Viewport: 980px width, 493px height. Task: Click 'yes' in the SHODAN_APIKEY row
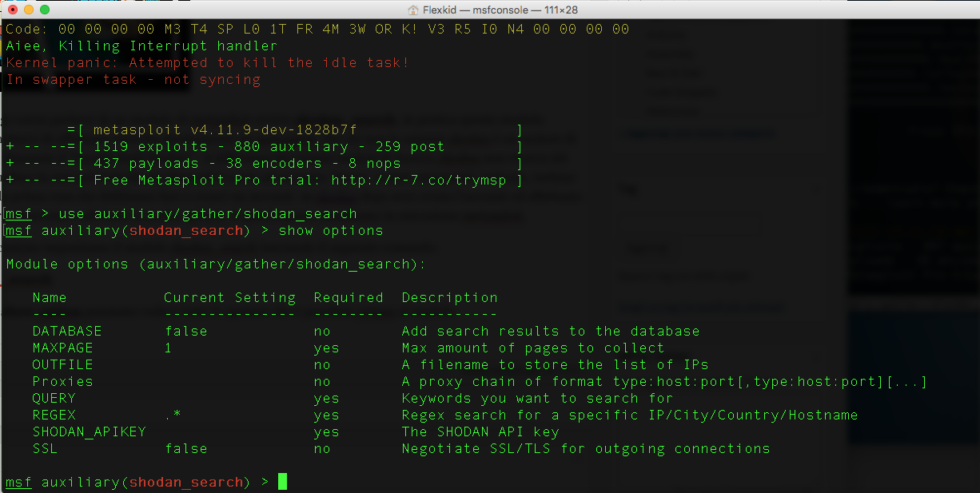[326, 431]
